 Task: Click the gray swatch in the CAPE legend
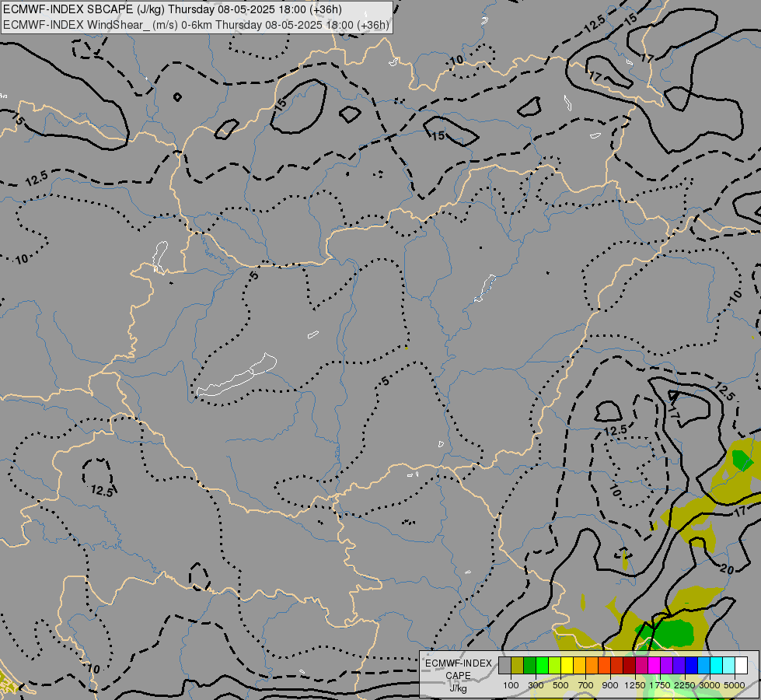504,665
